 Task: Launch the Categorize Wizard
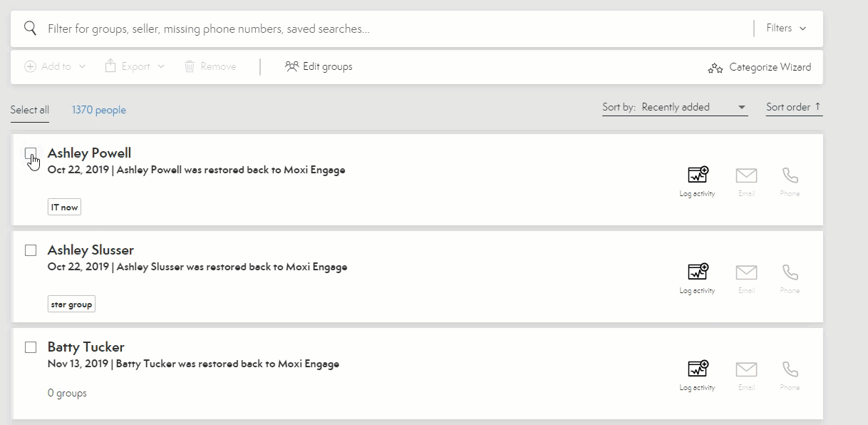(768, 67)
